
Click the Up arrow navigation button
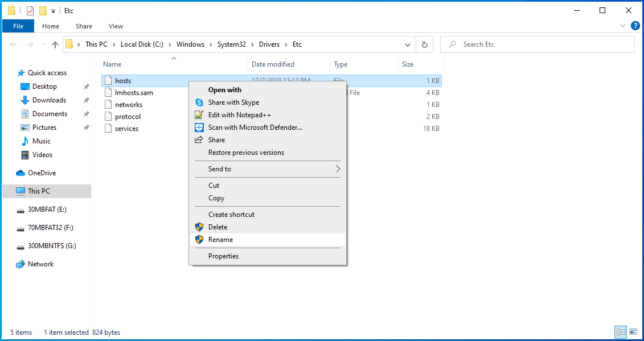pos(55,44)
